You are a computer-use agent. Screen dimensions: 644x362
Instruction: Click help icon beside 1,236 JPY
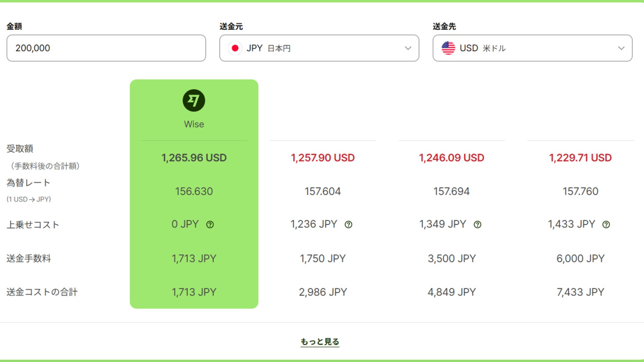pyautogui.click(x=348, y=225)
